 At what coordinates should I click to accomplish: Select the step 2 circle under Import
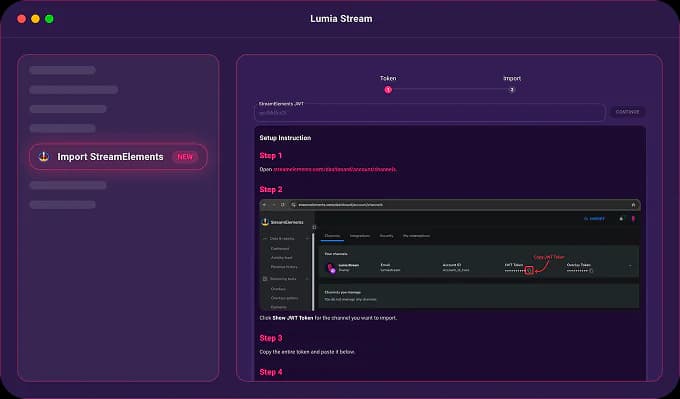[512, 90]
